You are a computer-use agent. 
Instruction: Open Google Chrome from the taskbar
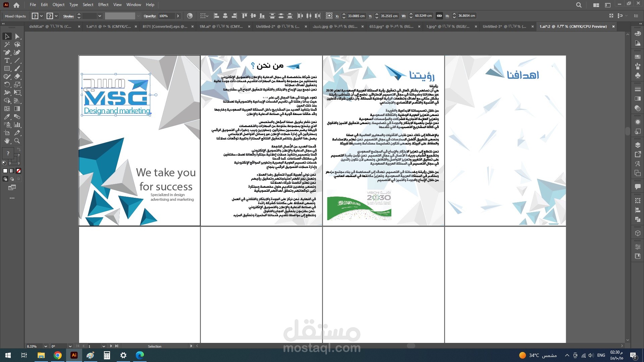pos(58,355)
